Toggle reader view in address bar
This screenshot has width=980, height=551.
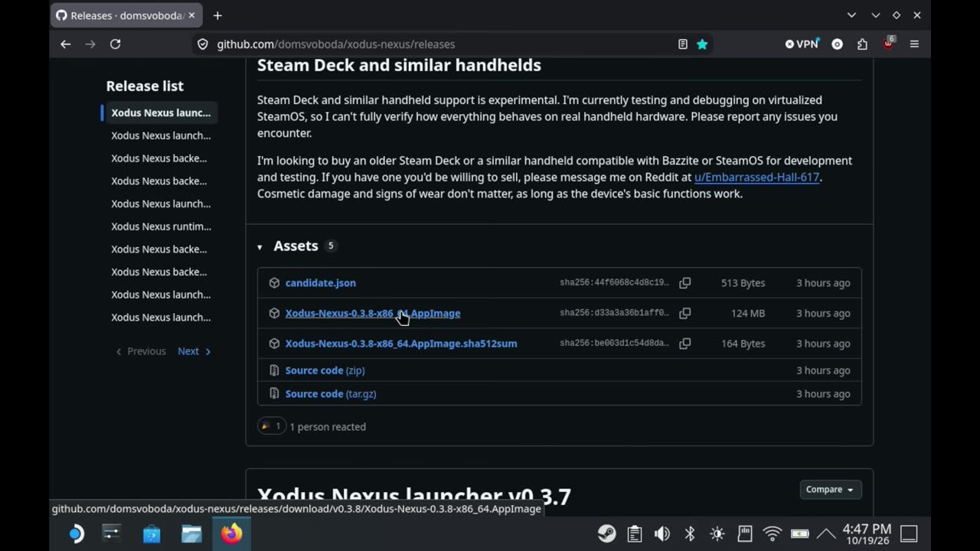(x=683, y=44)
